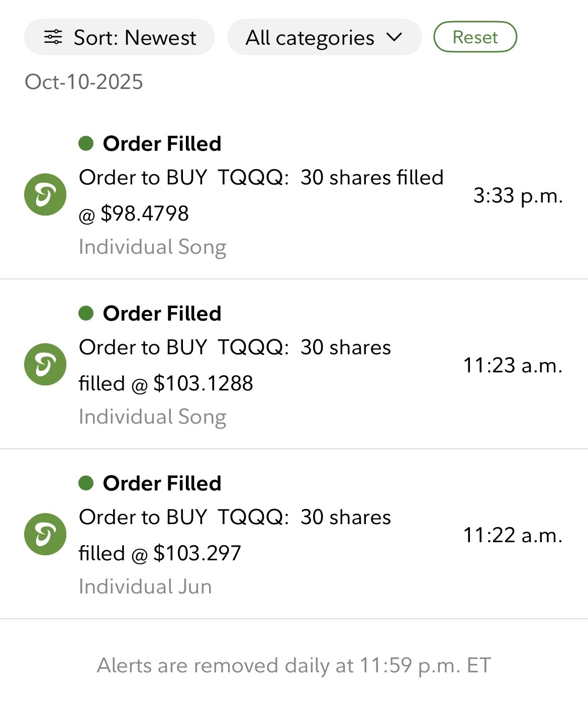Click green status dot of $103.297 order
The height and width of the screenshot is (702, 588).
click(x=86, y=483)
